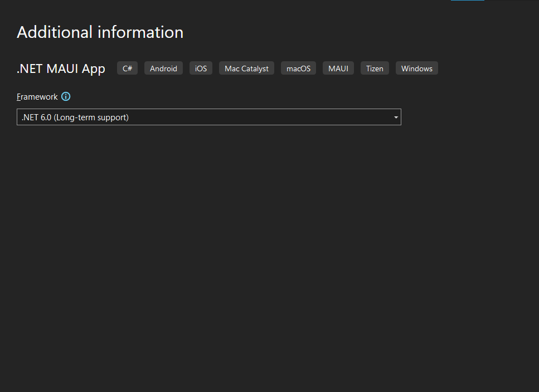Click the Tizen platform tag
Screen dimensions: 539x392
point(375,68)
